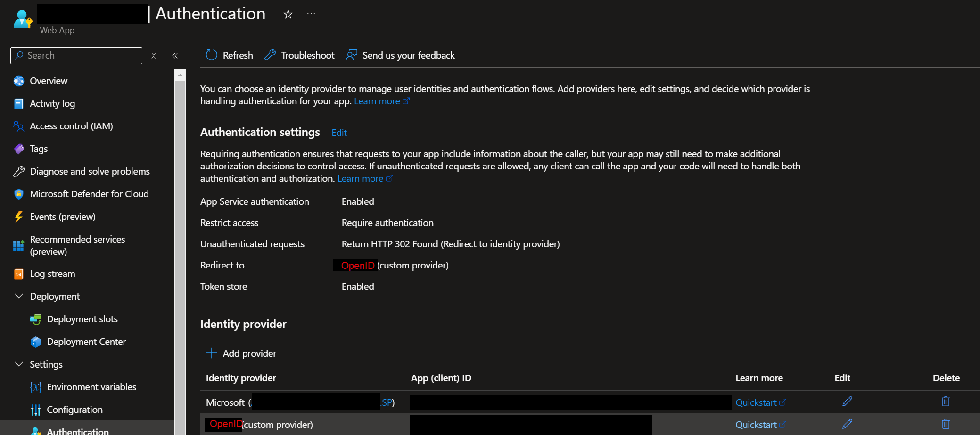The image size is (980, 435).
Task: Collapse the Settings section chevron
Action: tap(19, 364)
